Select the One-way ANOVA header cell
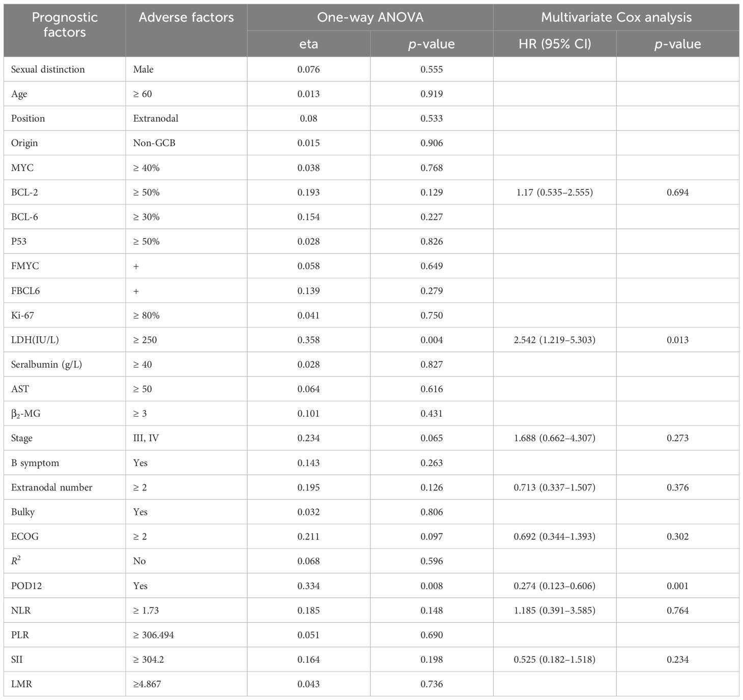This screenshot has height=700, width=743. point(370,18)
